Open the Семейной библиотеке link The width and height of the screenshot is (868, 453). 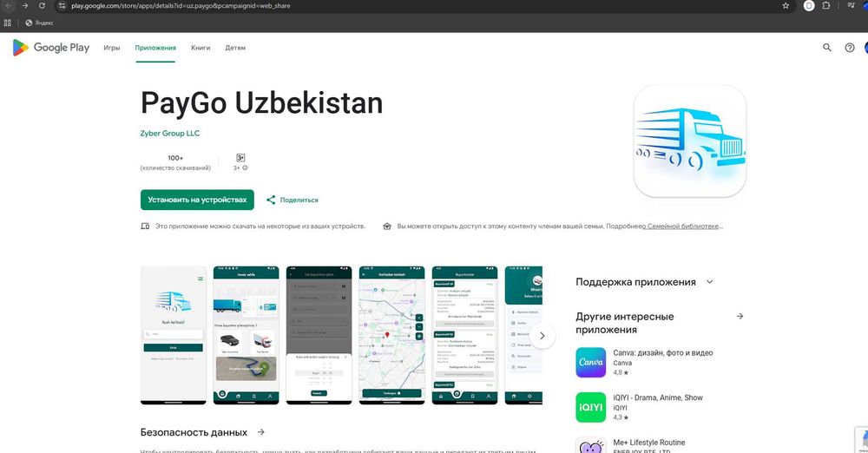click(682, 226)
